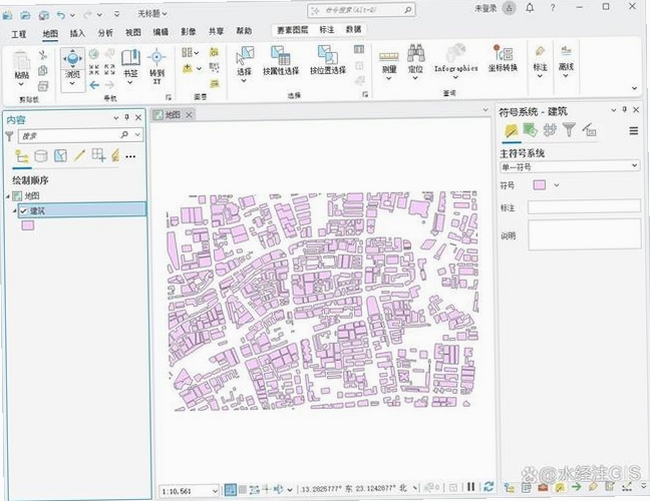Open the Help question mark button
Screen dimensions: 650x501
coord(553,7)
